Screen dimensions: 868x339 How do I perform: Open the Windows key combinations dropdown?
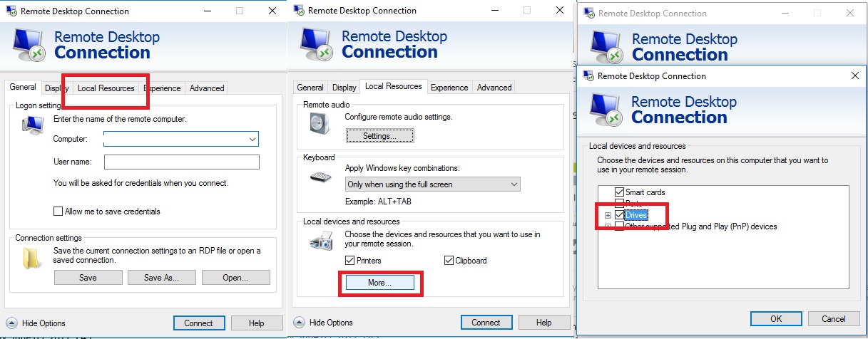pos(433,184)
